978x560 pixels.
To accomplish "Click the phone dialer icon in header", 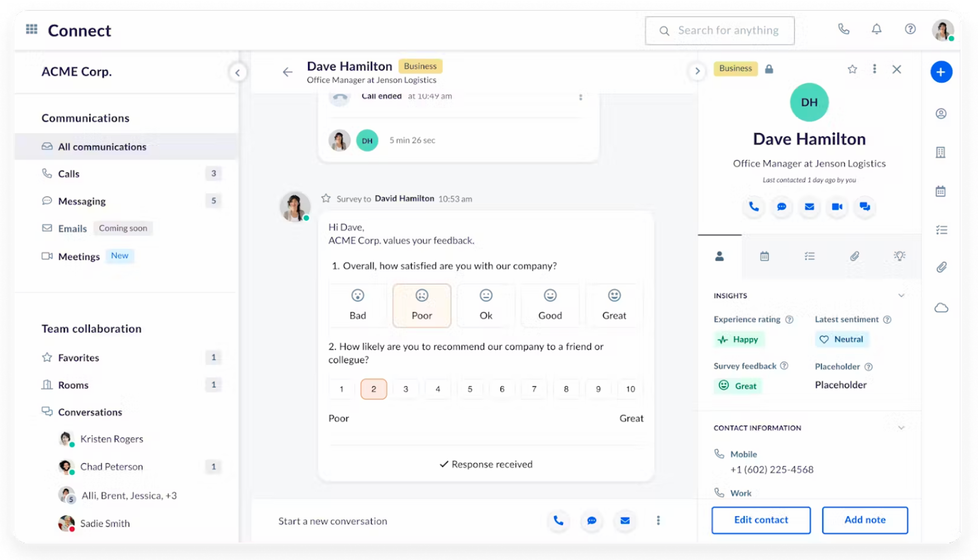I will pos(844,30).
